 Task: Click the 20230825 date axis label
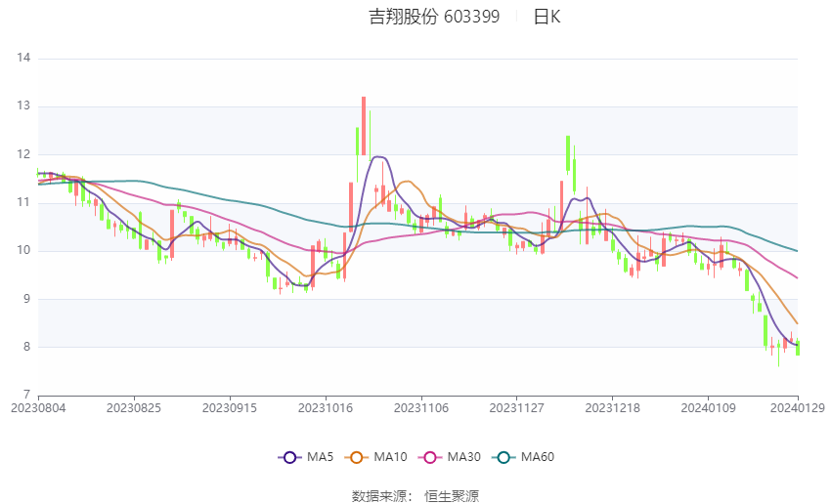(x=134, y=408)
